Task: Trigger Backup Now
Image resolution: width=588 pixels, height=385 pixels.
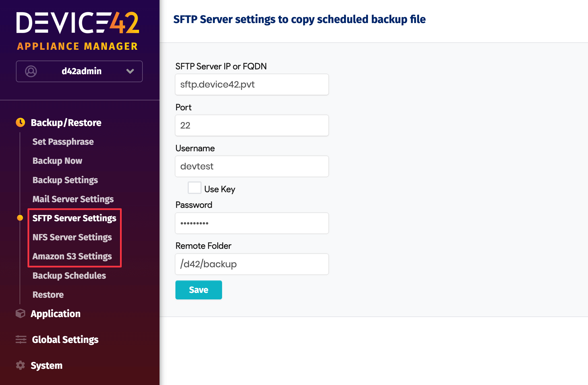Action: pos(57,160)
